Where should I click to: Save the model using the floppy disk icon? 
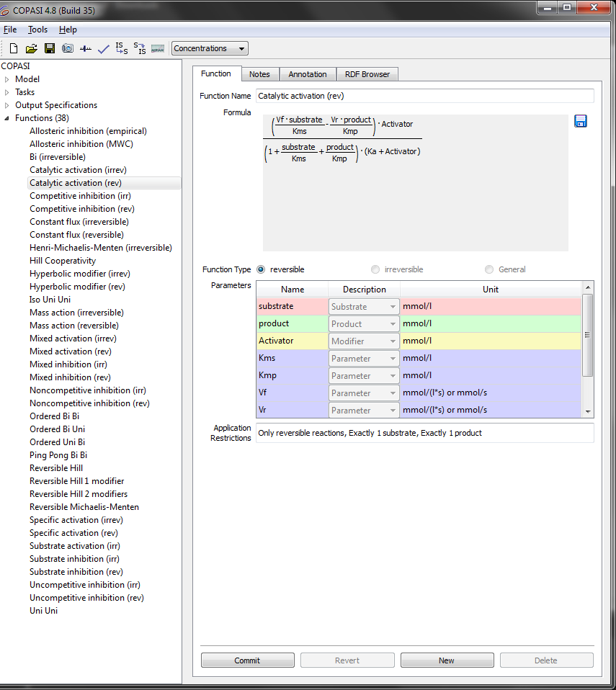[50, 48]
